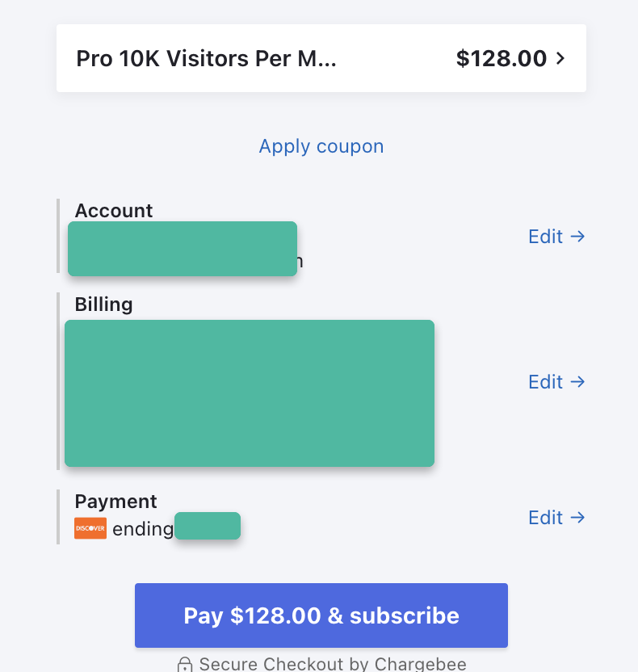The height and width of the screenshot is (672, 638).
Task: Switch focus to the Account section
Action: 113,210
